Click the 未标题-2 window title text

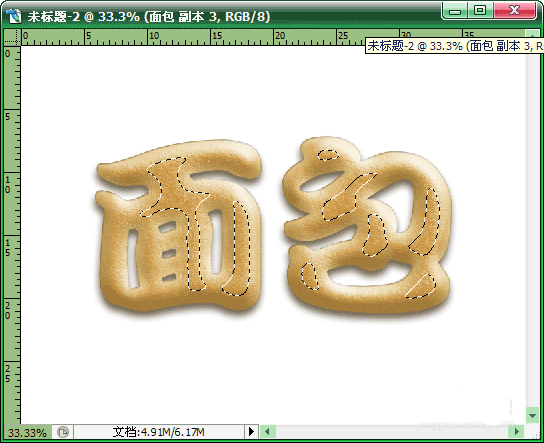[149, 17]
